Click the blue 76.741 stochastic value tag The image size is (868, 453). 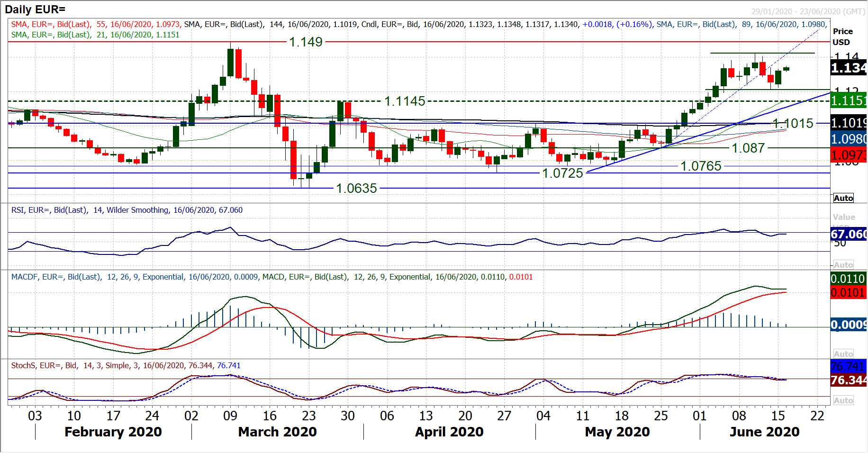click(x=849, y=366)
